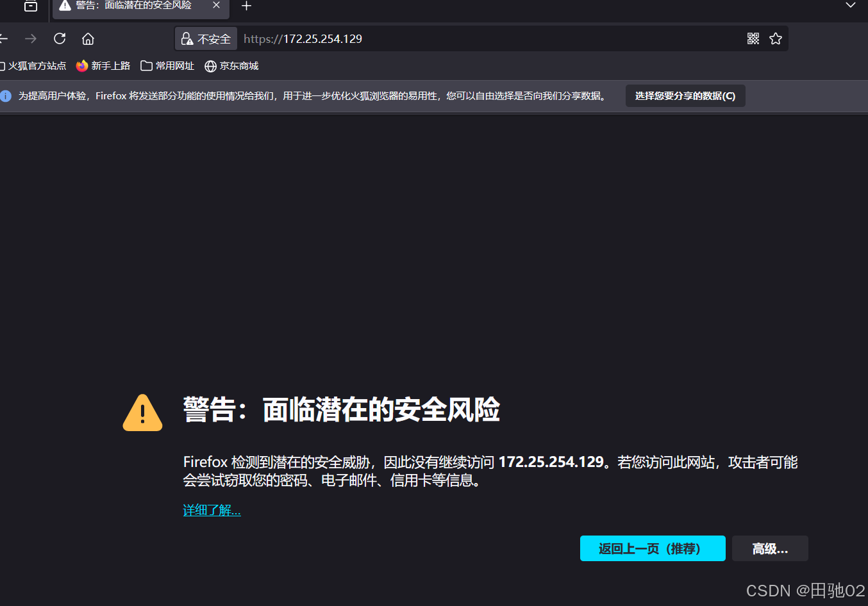
Task: Open the 常用网址 bookmarks folder
Action: point(167,66)
